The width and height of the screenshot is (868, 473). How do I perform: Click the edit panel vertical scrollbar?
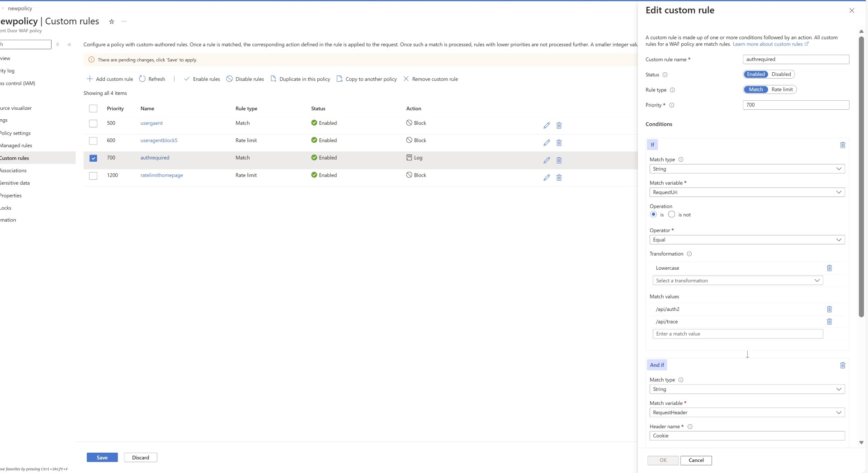pyautogui.click(x=861, y=176)
